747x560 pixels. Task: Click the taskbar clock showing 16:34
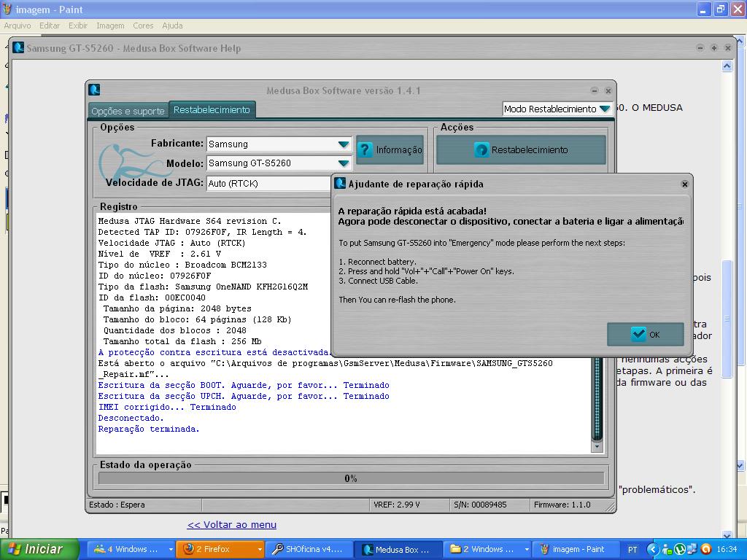[x=727, y=550]
